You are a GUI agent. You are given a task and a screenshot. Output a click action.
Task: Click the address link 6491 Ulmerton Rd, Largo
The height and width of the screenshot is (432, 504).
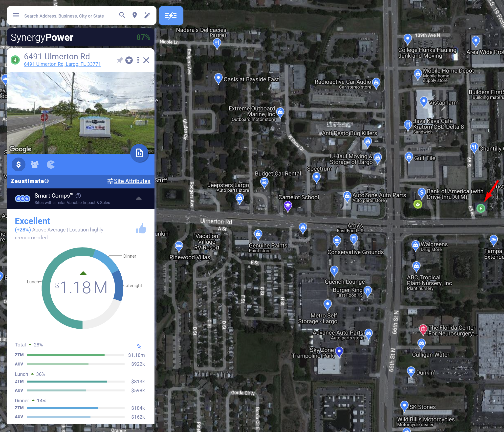click(62, 64)
